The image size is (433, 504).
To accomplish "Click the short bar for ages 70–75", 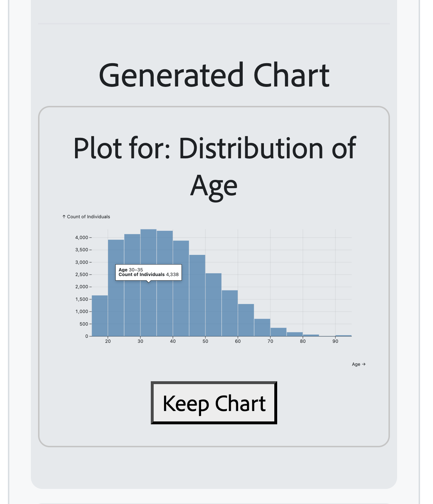I will [278, 332].
